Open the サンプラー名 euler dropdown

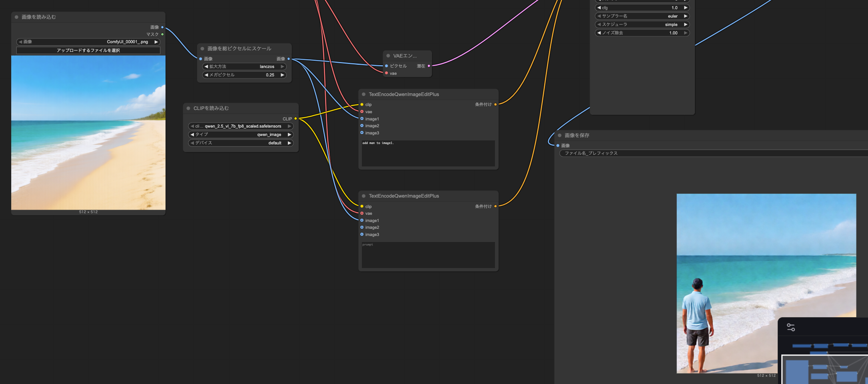(x=642, y=16)
